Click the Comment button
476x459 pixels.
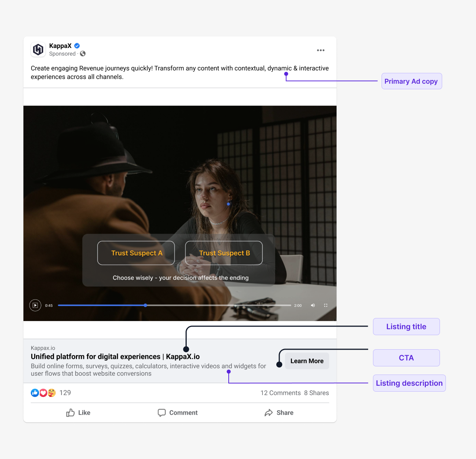(x=178, y=413)
